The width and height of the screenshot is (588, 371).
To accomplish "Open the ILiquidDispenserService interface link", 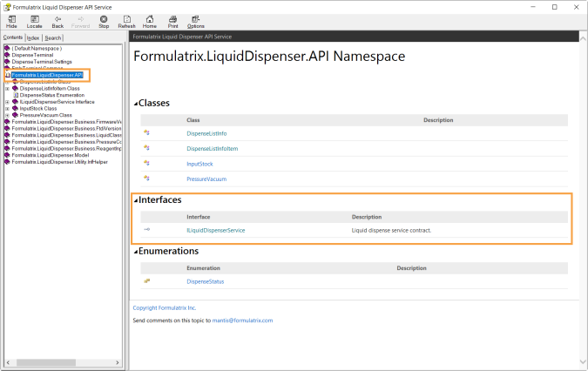I will (x=215, y=230).
